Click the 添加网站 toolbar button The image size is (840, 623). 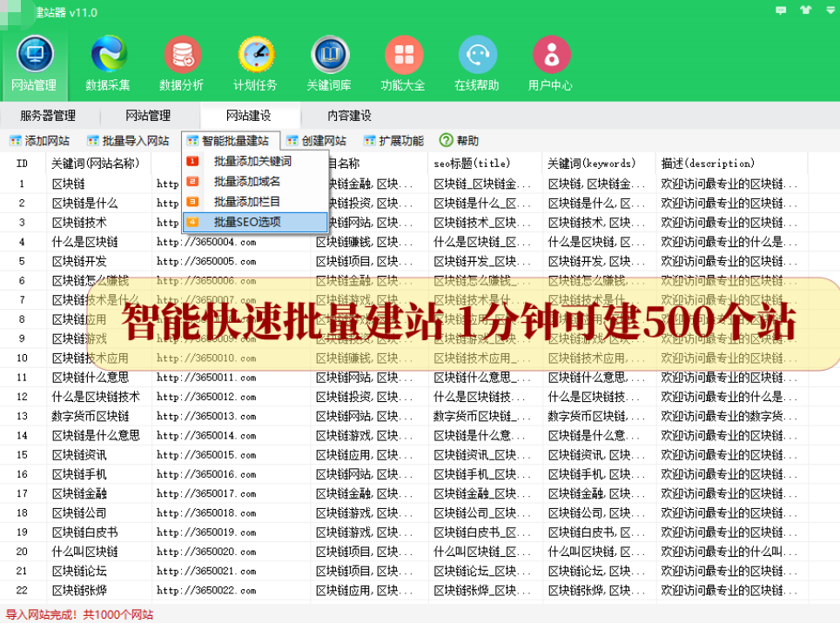click(40, 140)
